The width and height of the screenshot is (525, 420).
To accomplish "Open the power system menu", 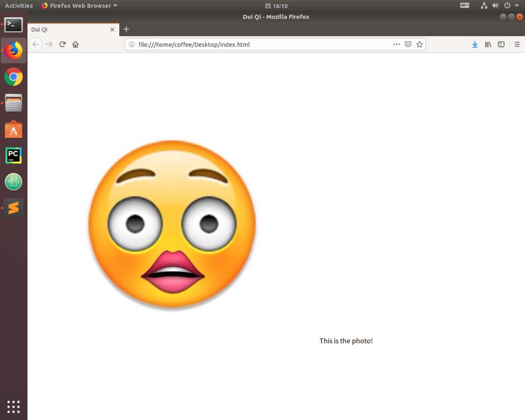I will tap(511, 5).
